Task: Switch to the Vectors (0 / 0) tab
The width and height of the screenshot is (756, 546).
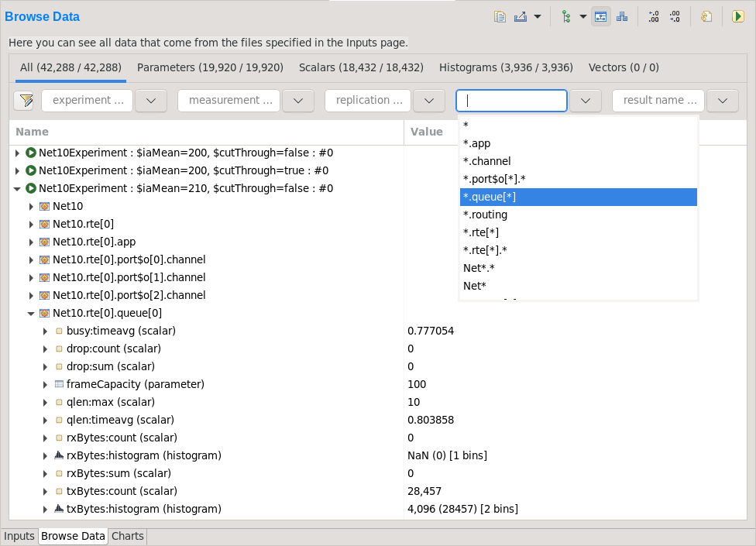Action: 624,67
